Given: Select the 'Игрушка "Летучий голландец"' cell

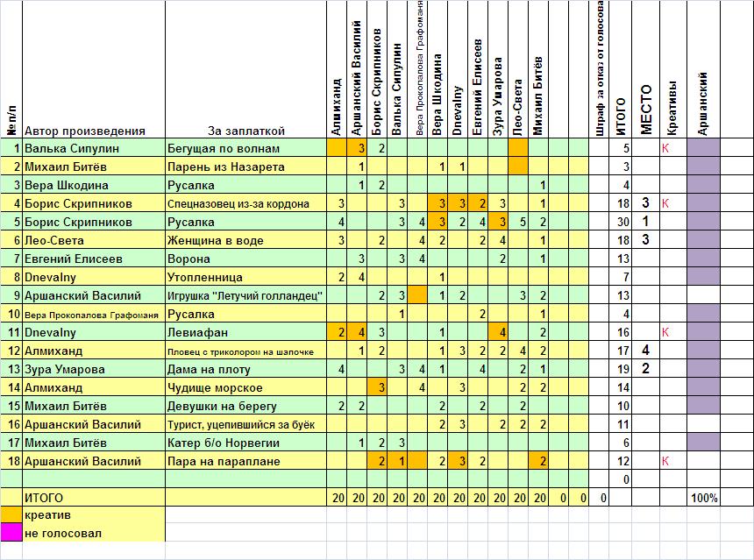Looking at the screenshot, I should point(245,295).
